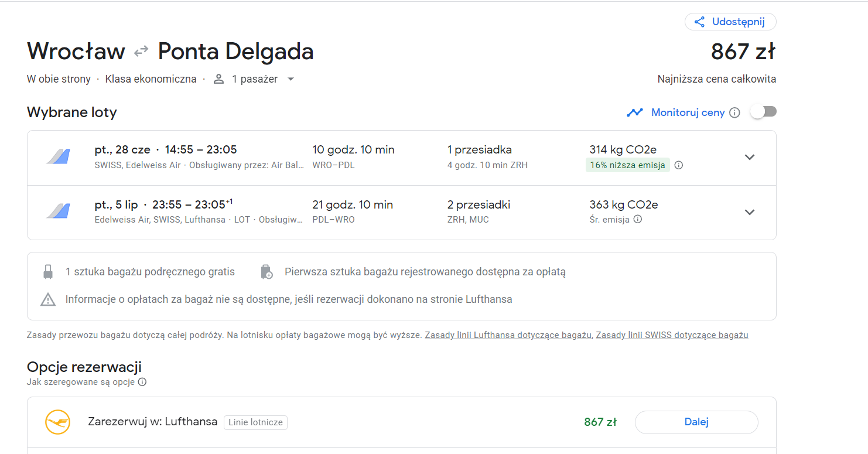Click the Najniższa cena całkowita label
Screen dimensions: 868x454
[716, 79]
